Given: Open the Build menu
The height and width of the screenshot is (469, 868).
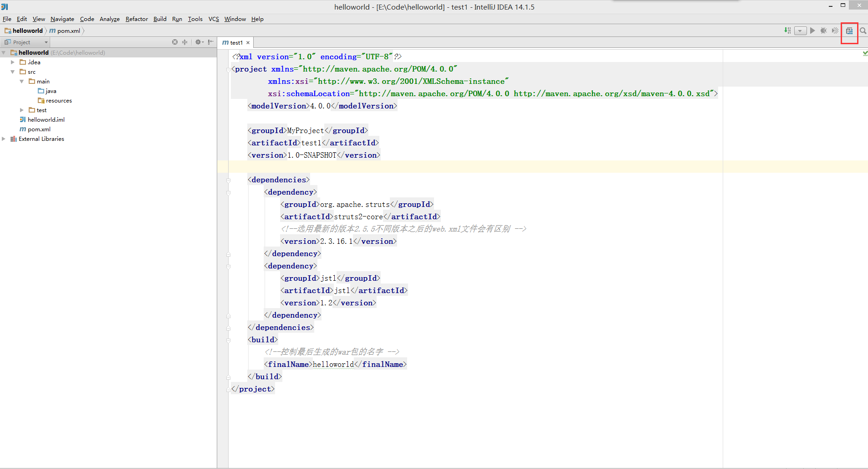Looking at the screenshot, I should coord(160,19).
